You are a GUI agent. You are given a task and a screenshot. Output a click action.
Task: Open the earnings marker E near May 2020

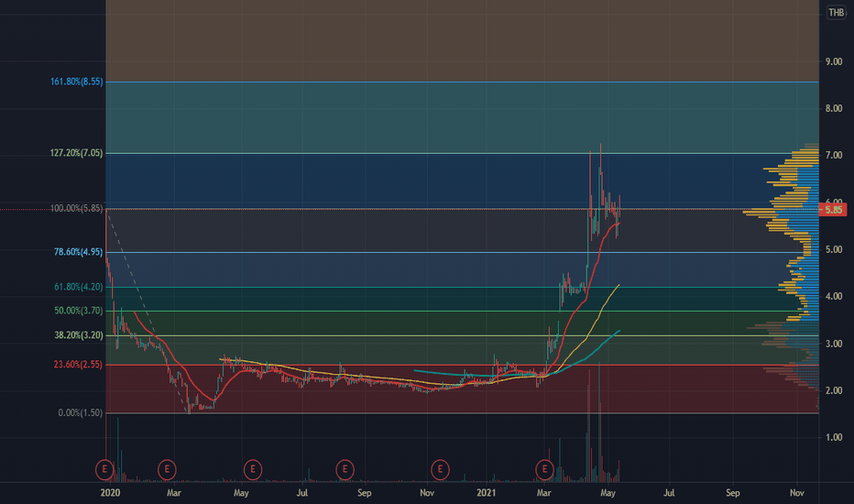coord(253,469)
